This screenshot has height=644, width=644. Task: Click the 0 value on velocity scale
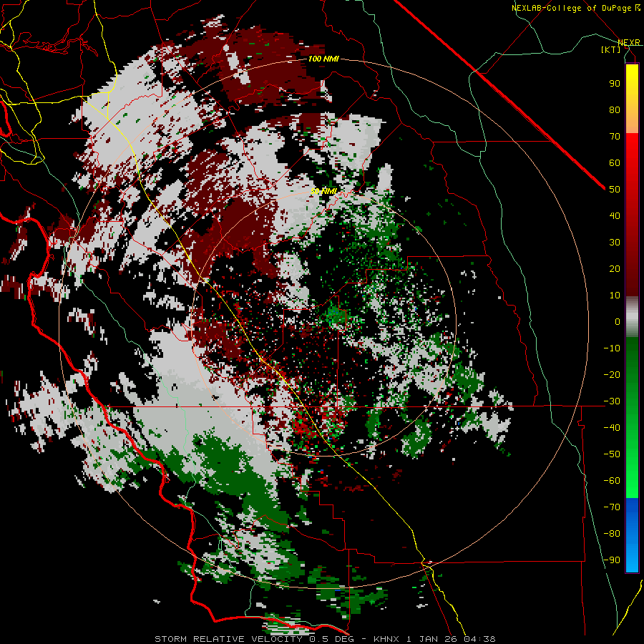pyautogui.click(x=618, y=321)
